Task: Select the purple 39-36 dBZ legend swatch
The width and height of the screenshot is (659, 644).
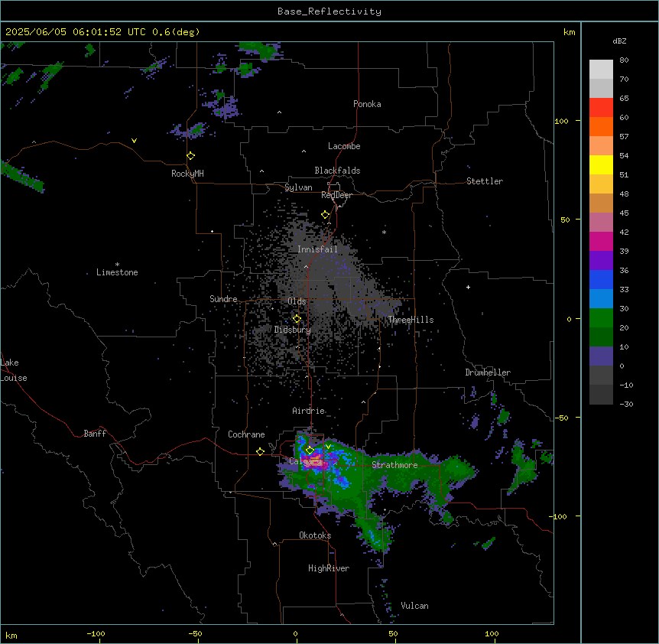Action: point(601,261)
